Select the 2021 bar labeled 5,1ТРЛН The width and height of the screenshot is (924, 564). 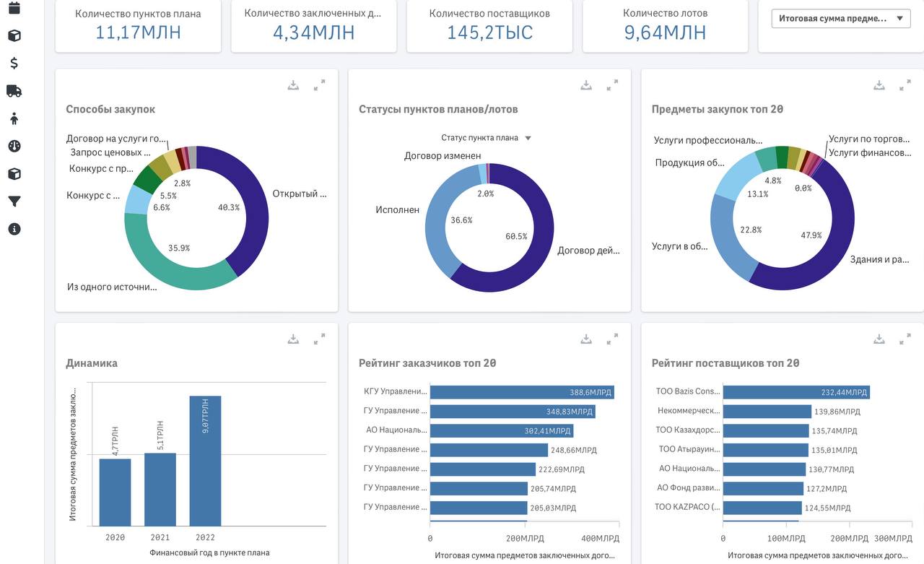tap(160, 490)
